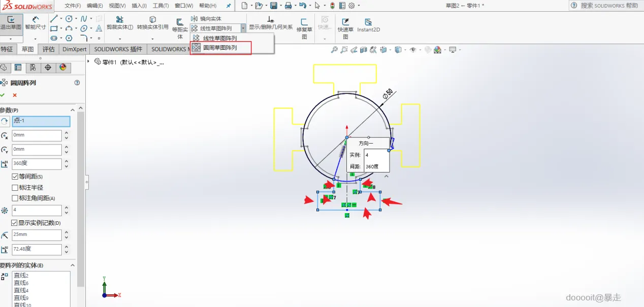
Task: Open the 插入(I) menu
Action: coord(139,6)
